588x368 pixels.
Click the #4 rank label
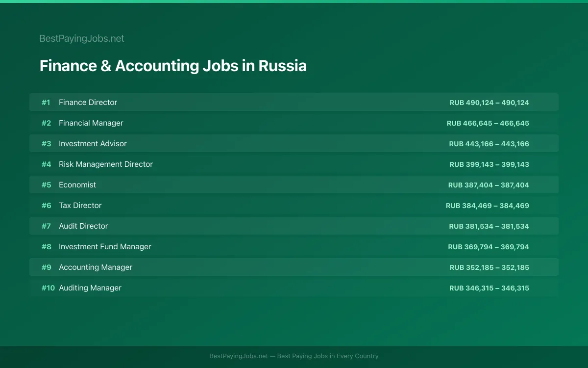(46, 164)
